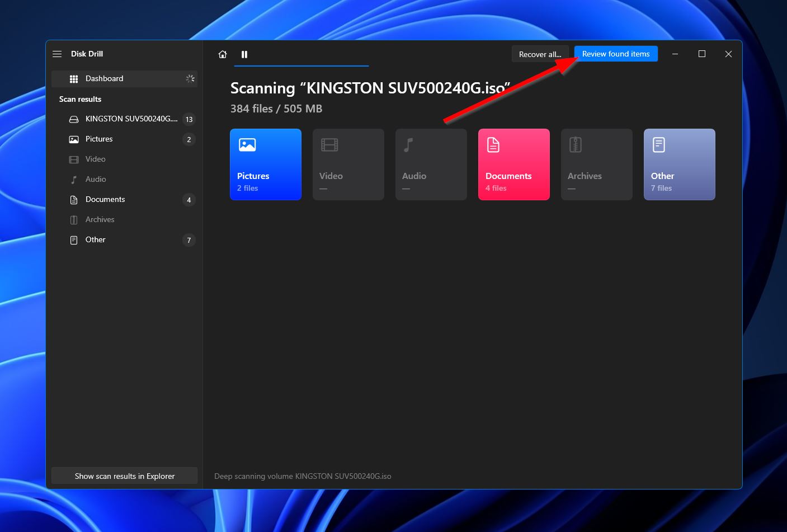Click the document icon on Documents card

tap(493, 145)
